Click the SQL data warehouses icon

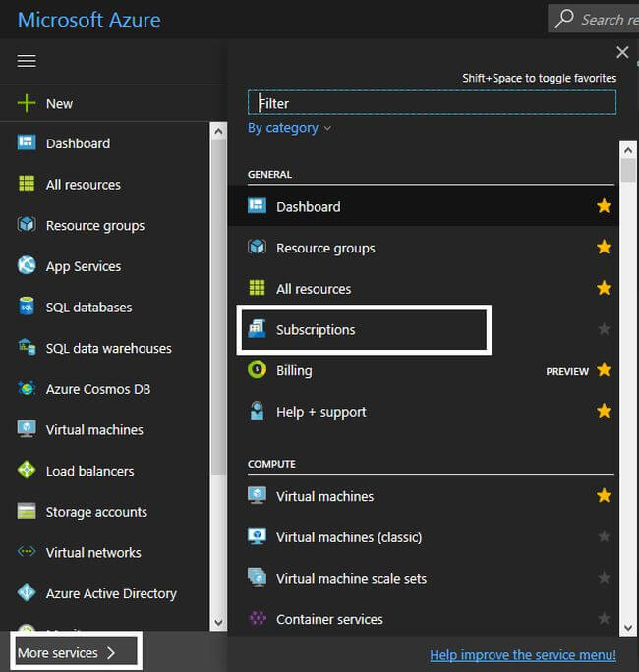(27, 348)
